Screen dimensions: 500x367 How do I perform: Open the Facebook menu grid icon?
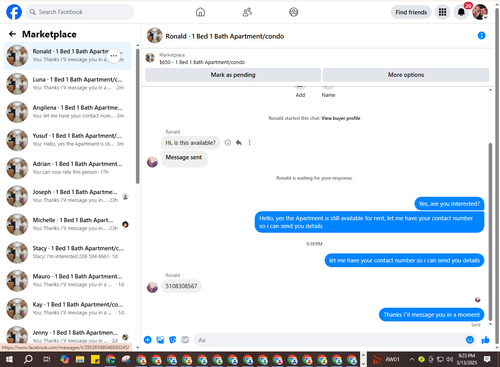pyautogui.click(x=442, y=12)
